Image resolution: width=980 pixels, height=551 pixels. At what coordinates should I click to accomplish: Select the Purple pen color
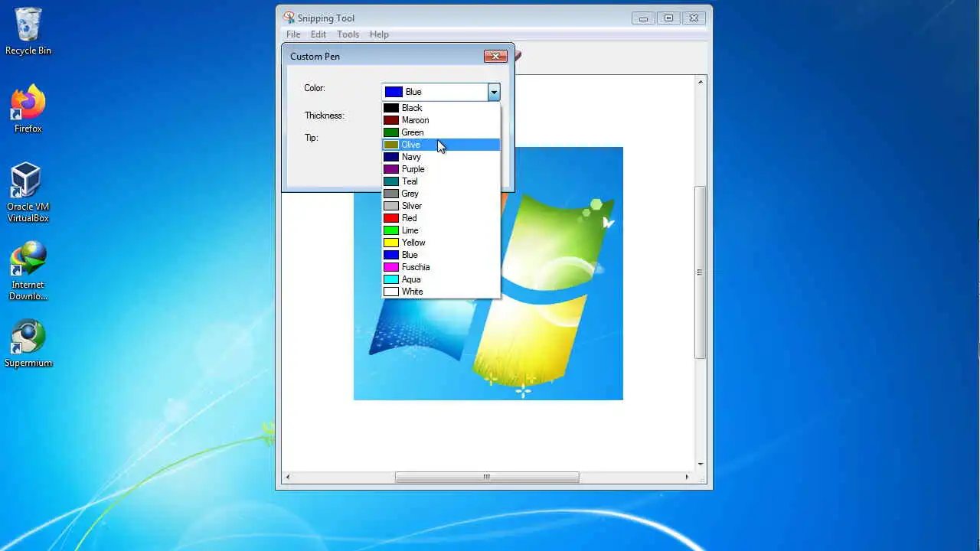click(x=441, y=169)
